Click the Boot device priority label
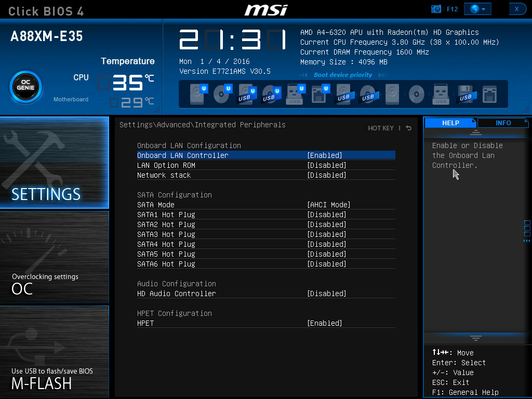This screenshot has height=399, width=532. (343, 75)
